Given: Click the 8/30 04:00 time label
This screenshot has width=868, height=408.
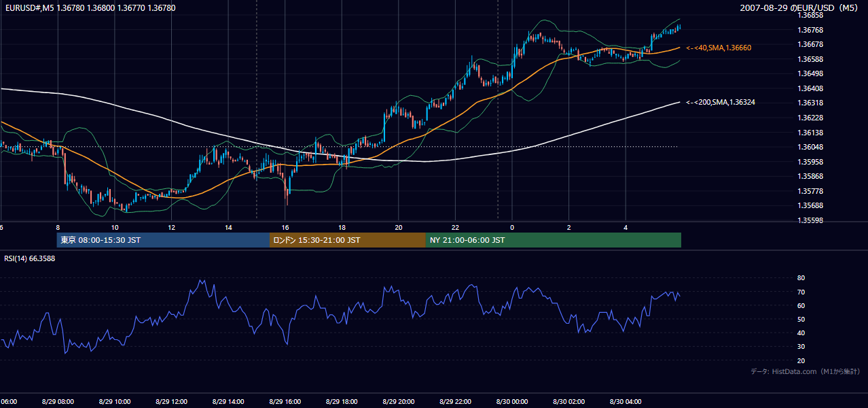Looking at the screenshot, I should coord(625,402).
